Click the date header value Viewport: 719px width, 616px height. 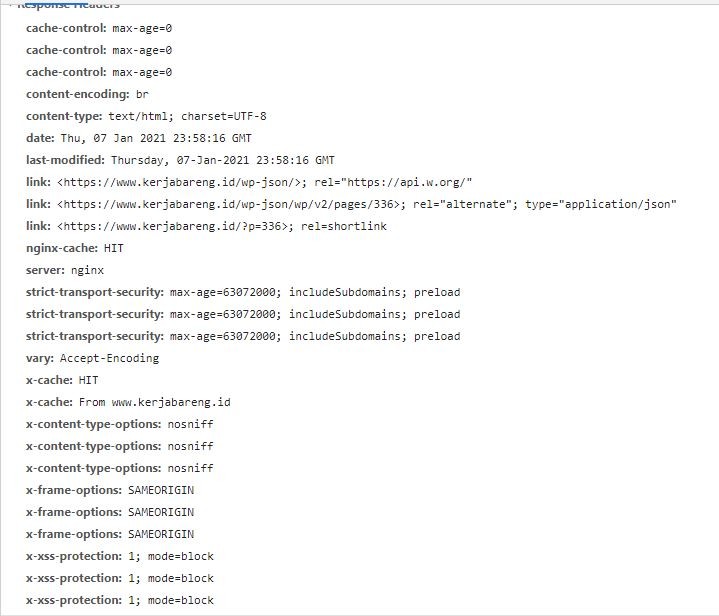coord(181,138)
